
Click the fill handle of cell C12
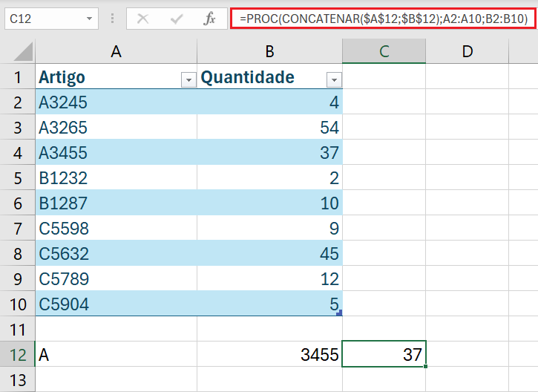(x=425, y=366)
